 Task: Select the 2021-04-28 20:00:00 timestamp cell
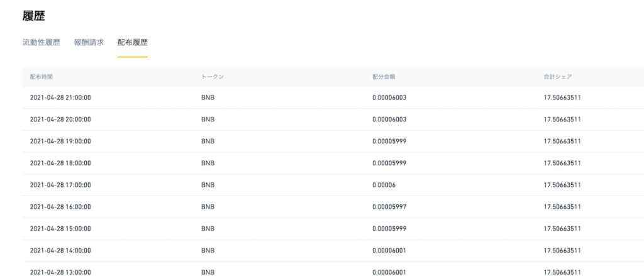point(60,119)
